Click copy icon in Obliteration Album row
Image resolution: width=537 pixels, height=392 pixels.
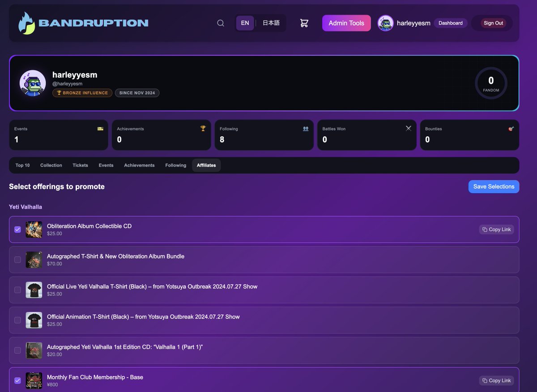[485, 229]
